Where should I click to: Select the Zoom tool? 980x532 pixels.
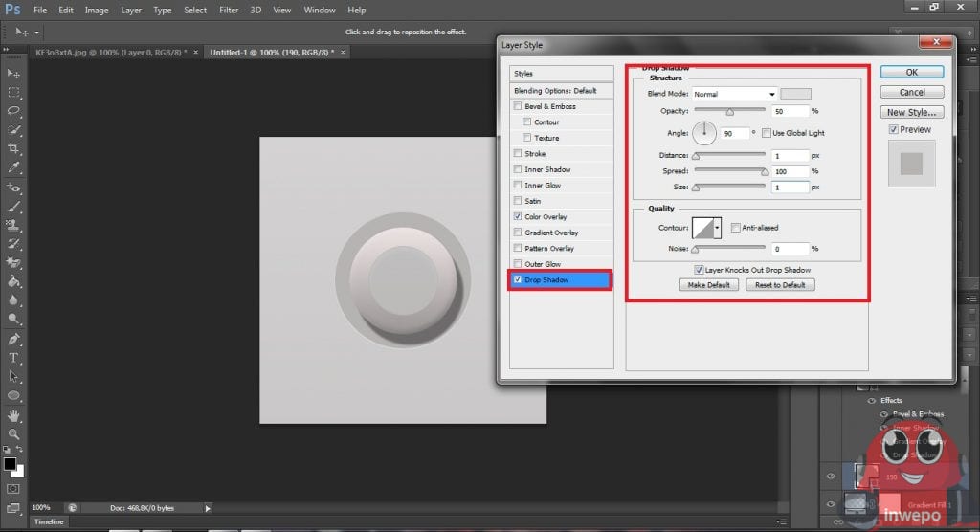tap(13, 434)
